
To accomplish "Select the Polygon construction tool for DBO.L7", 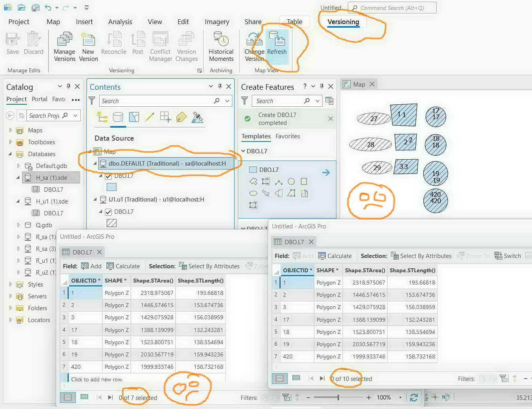I will (x=253, y=181).
